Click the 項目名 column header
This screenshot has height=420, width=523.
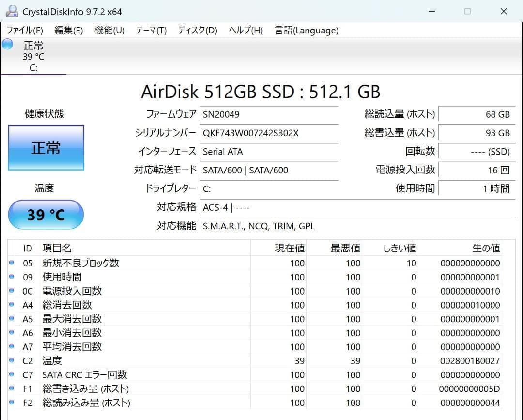click(145, 248)
